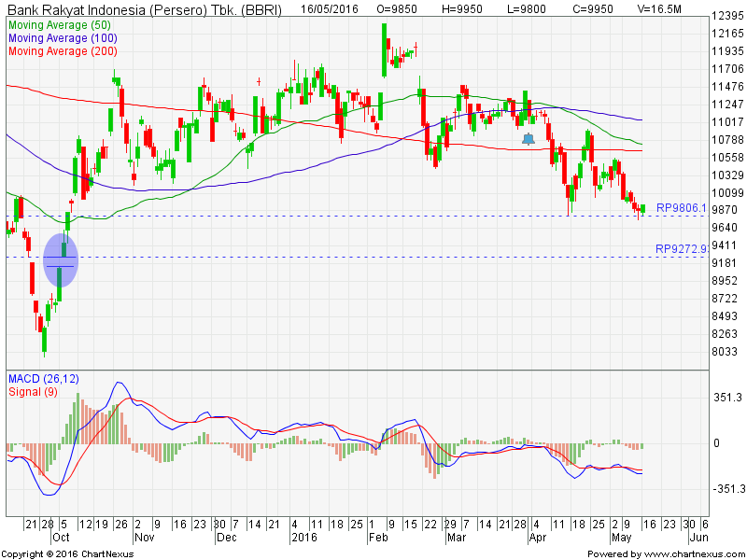Click the May month label on time axis
The height and width of the screenshot is (560, 747).
(621, 538)
